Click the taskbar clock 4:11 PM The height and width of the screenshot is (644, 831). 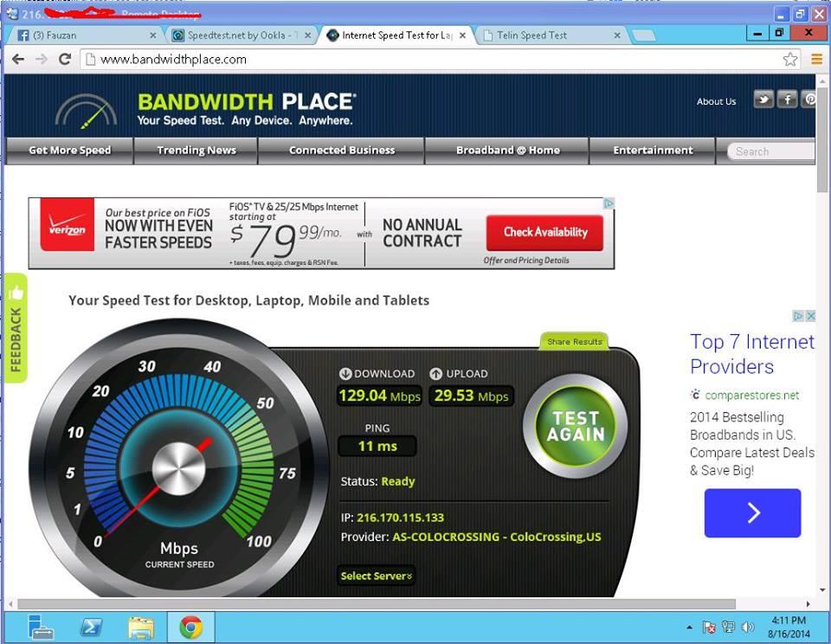pyautogui.click(x=789, y=620)
